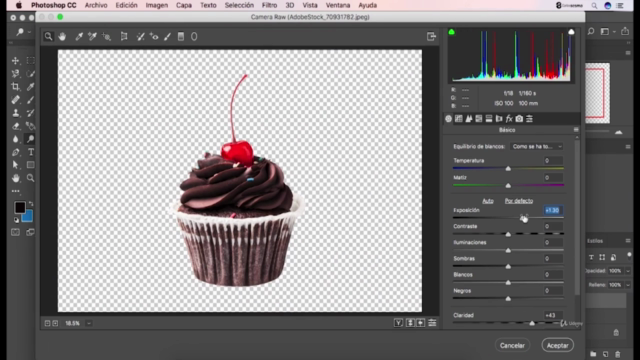Image resolution: width=640 pixels, height=360 pixels.
Task: Open the Apple menu
Action: pos(19,5)
